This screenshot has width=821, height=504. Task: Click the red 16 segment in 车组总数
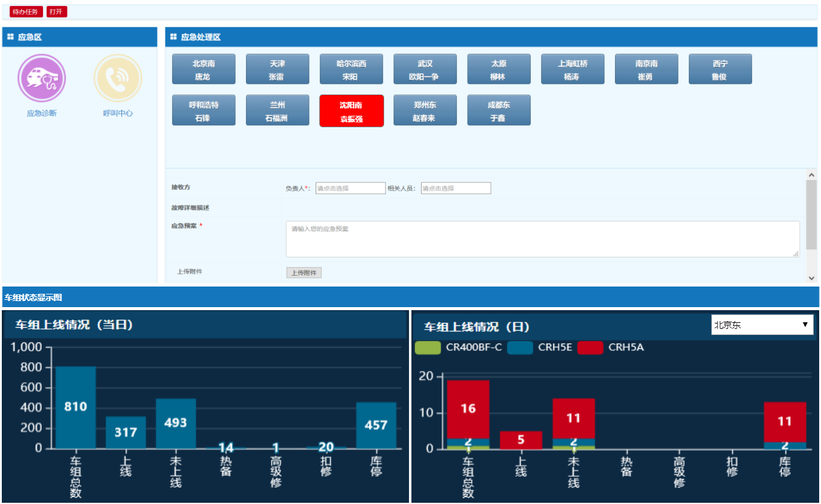pos(468,409)
